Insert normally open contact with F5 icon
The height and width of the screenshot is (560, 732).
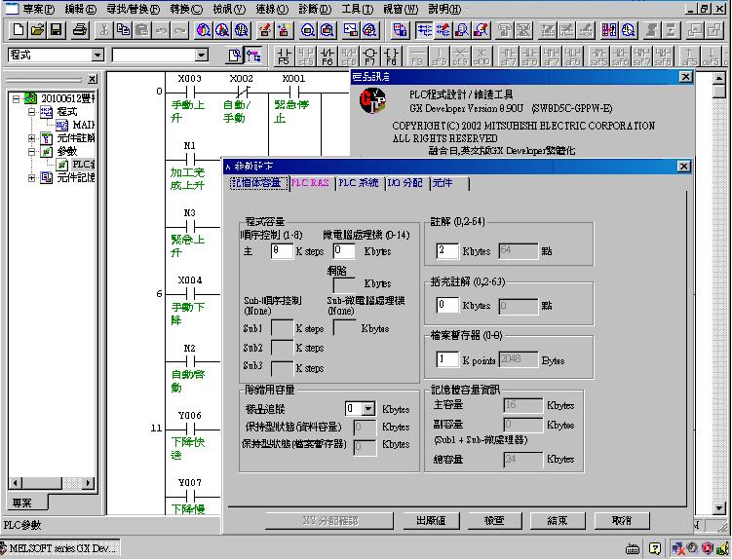click(x=284, y=56)
